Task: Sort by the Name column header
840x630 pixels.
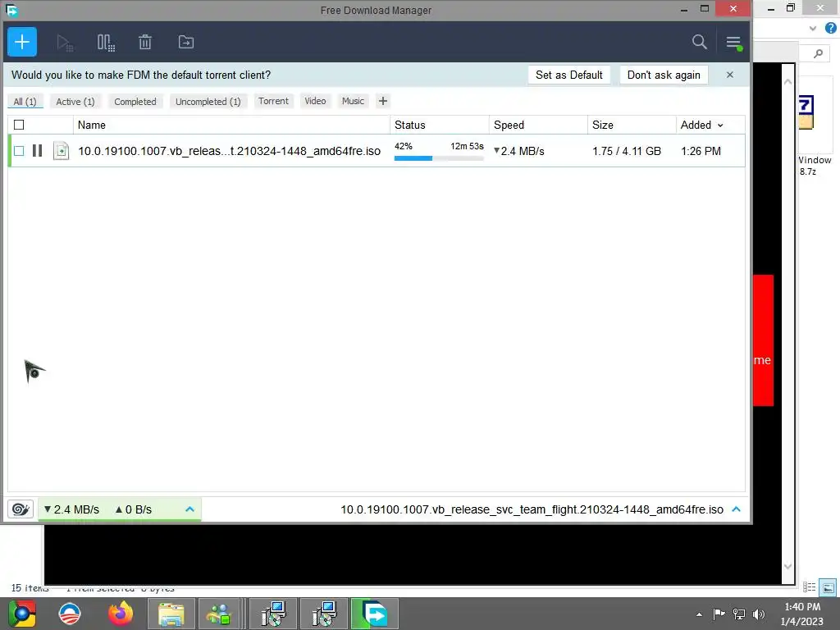Action: pos(92,125)
